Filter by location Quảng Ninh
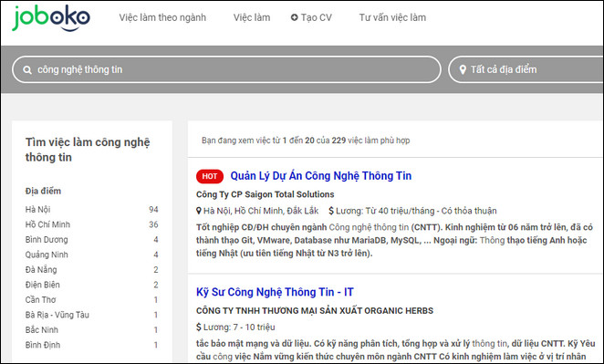604x364 pixels. click(x=47, y=255)
